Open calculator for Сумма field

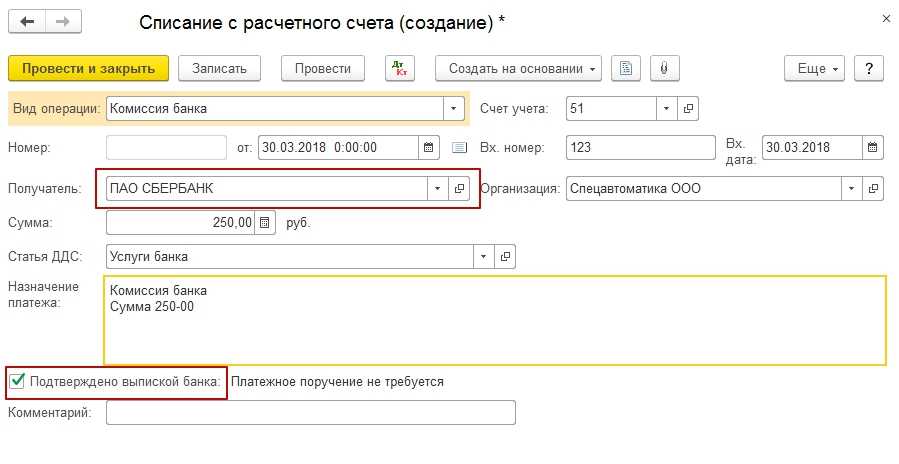[x=264, y=223]
